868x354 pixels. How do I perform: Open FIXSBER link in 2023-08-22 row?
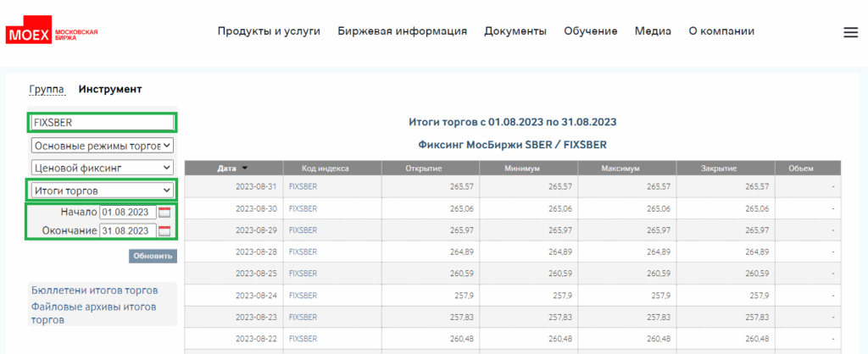(x=303, y=339)
